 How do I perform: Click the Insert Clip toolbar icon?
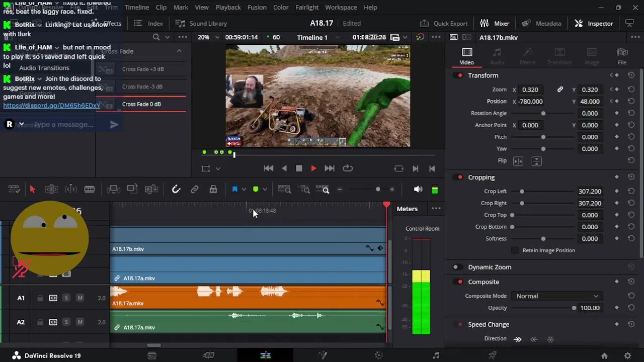tap(114, 189)
